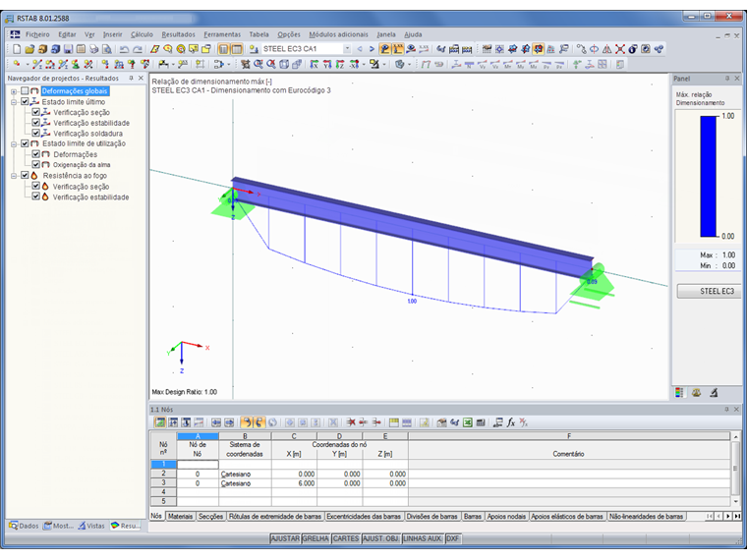Toggle the table display icon

[x=236, y=49]
